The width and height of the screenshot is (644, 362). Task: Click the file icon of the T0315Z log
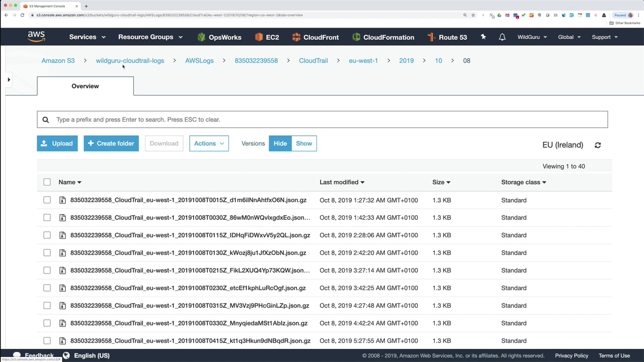pos(62,306)
